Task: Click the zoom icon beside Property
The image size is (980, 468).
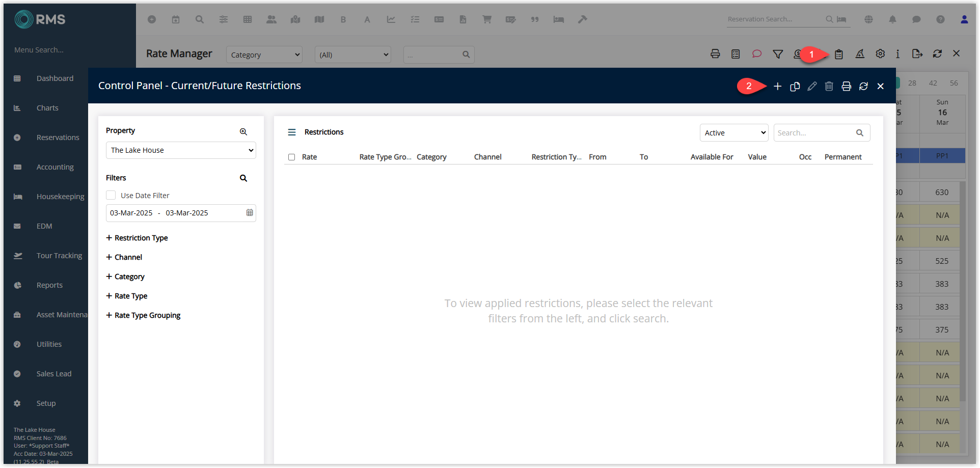Action: (243, 131)
